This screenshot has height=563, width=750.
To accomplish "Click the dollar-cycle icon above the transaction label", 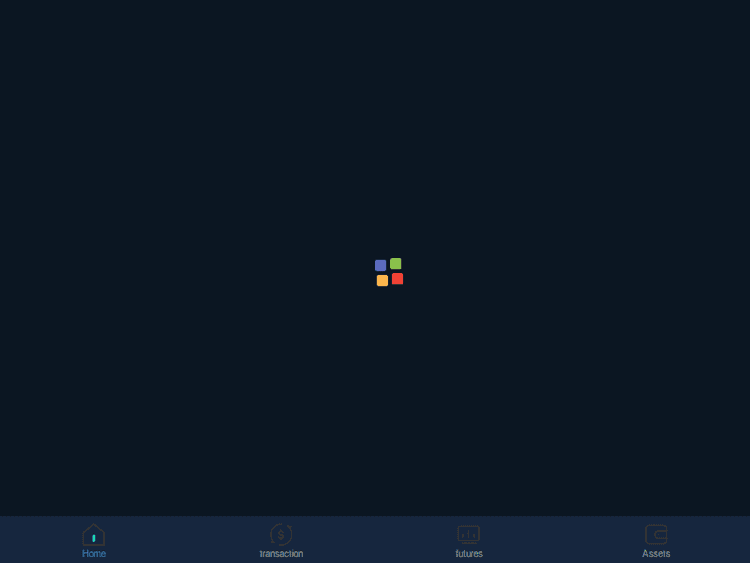I will (x=281, y=535).
